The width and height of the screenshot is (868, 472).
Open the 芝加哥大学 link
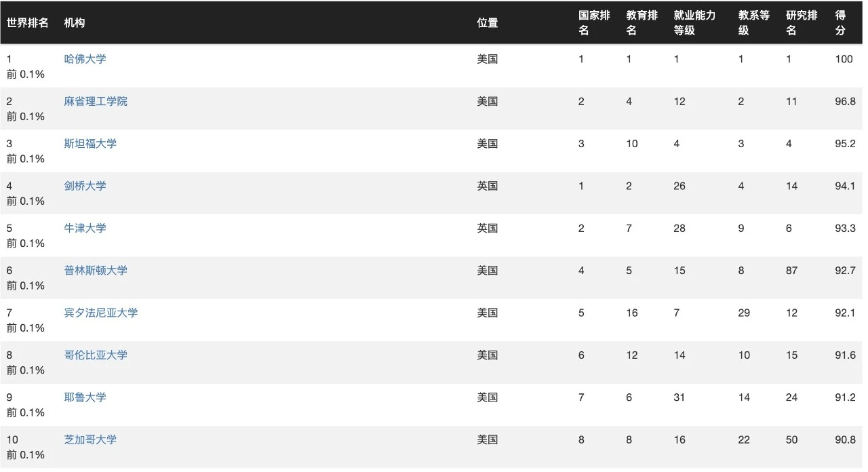[90, 439]
